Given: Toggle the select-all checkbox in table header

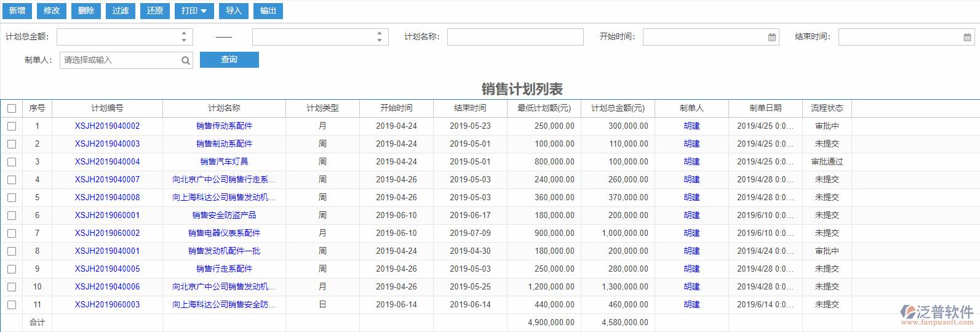Looking at the screenshot, I should [x=12, y=108].
